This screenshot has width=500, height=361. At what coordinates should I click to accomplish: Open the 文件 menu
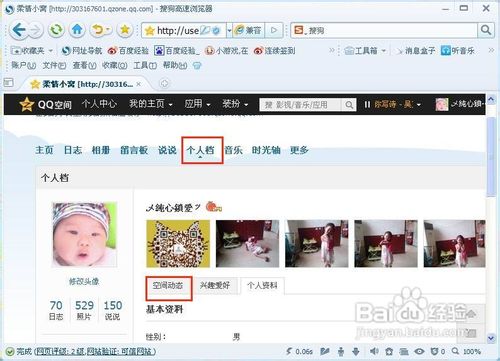point(54,65)
